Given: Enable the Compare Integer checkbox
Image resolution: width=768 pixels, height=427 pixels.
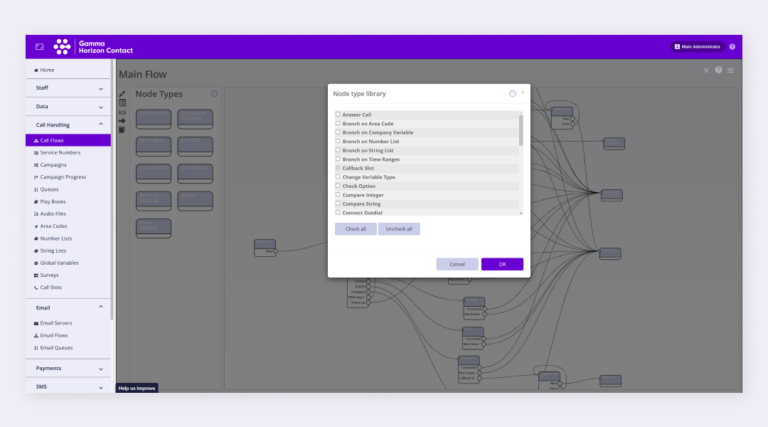Looking at the screenshot, I should (338, 195).
